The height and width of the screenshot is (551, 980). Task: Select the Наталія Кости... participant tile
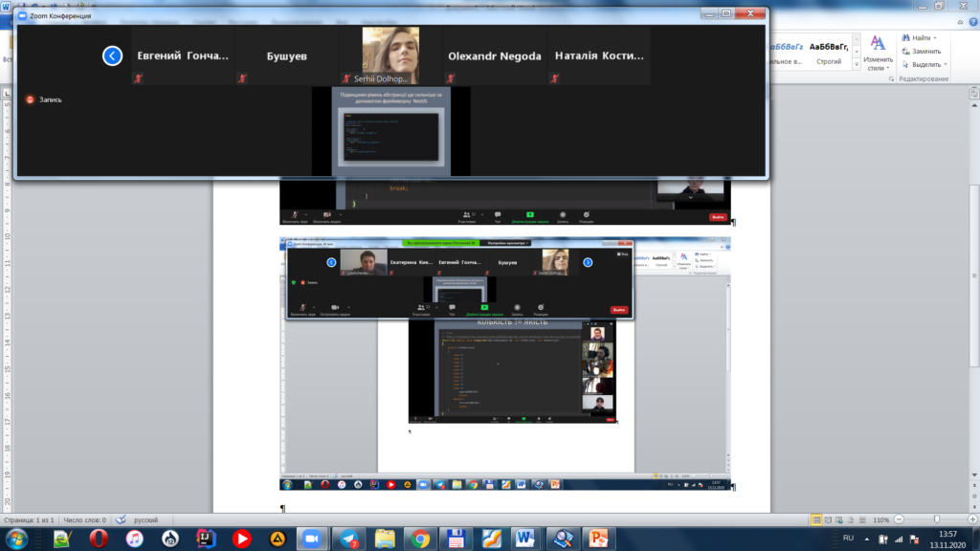click(x=599, y=55)
